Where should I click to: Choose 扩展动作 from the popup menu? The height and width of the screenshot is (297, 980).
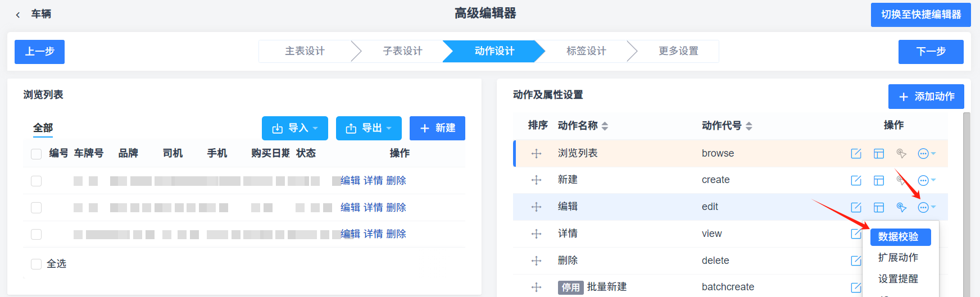pyautogui.click(x=898, y=258)
